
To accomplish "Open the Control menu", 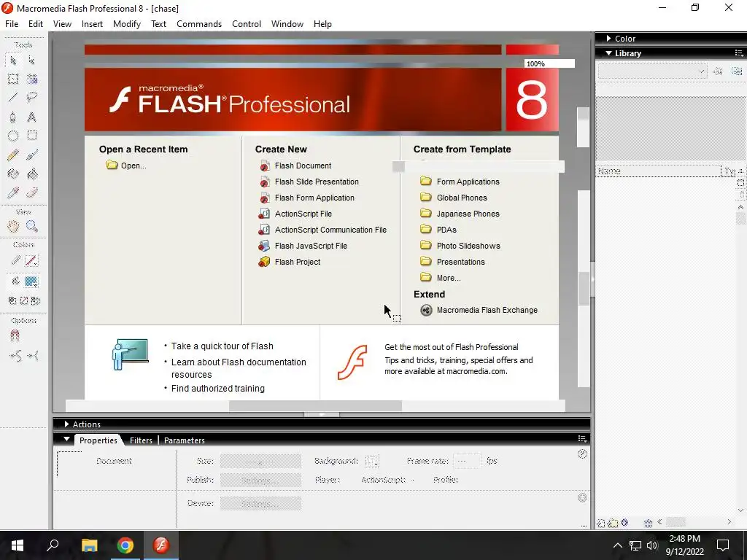I will [x=247, y=24].
